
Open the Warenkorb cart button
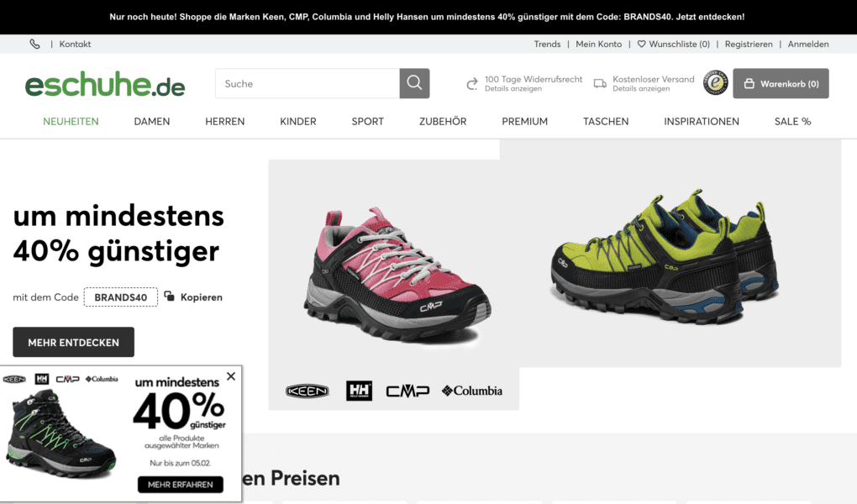(x=781, y=84)
